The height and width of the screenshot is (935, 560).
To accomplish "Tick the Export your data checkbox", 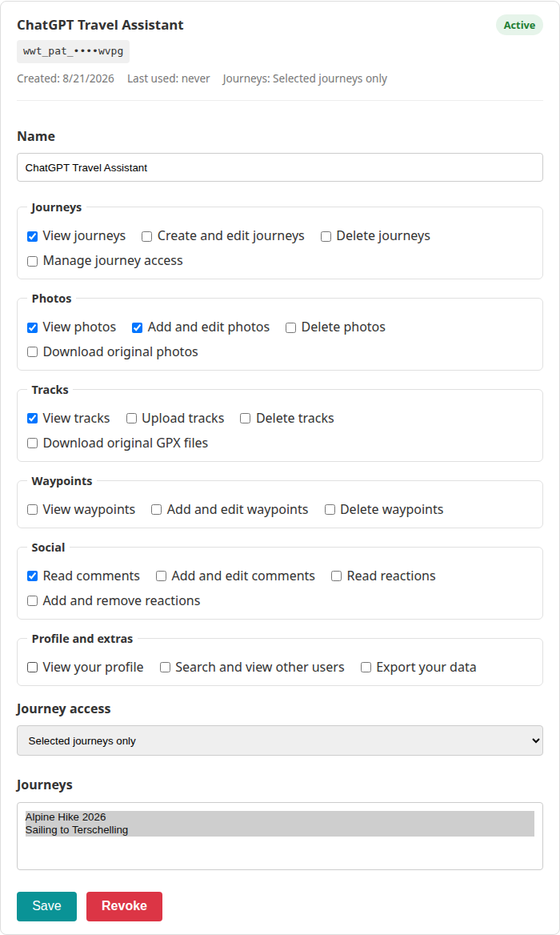I will (366, 668).
